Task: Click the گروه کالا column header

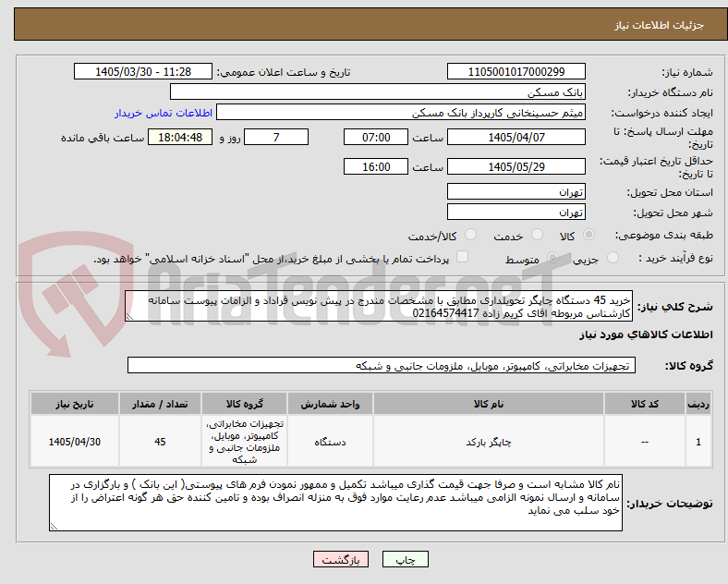Action: tap(244, 404)
